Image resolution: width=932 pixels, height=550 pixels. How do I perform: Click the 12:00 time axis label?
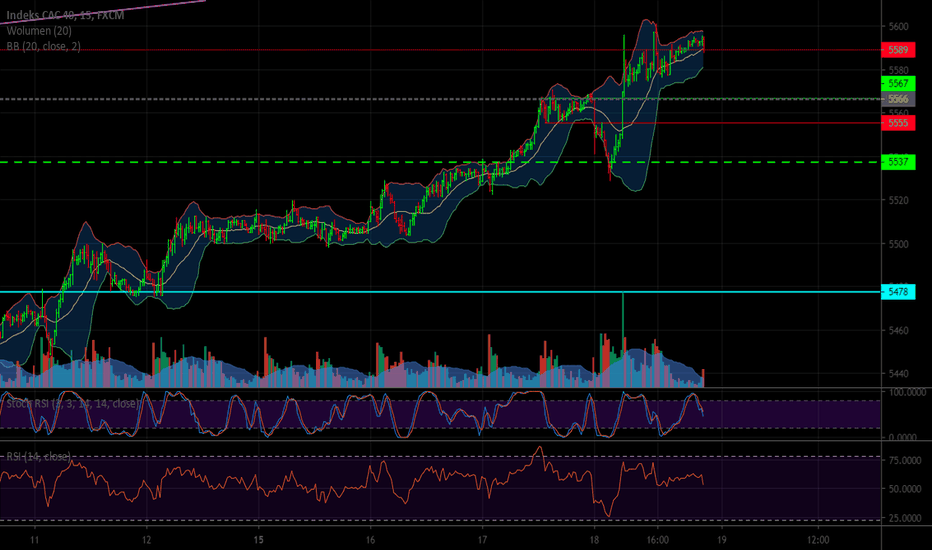click(x=818, y=540)
